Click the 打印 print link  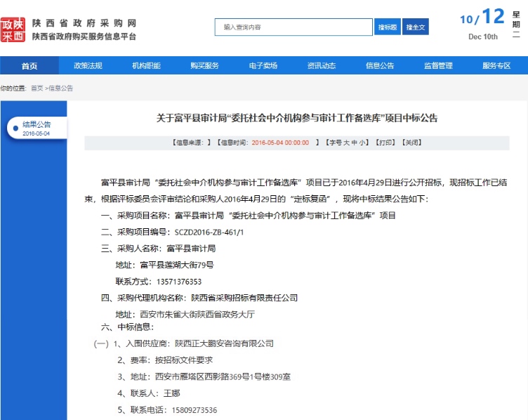385,142
